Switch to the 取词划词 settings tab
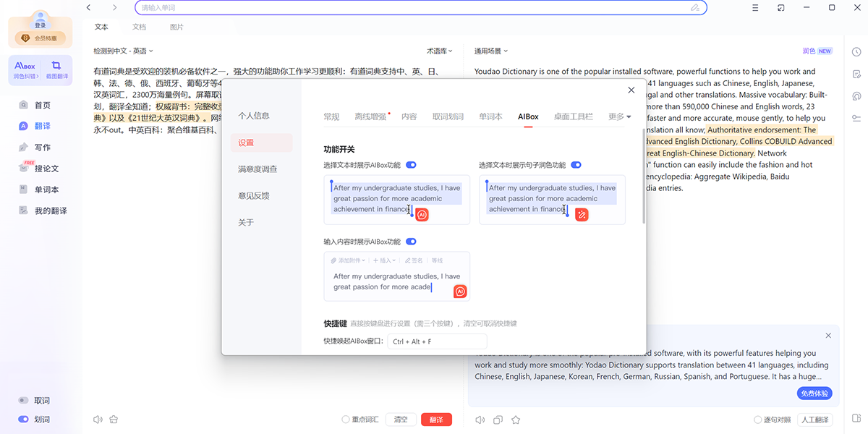Viewport: 868px width, 434px height. pyautogui.click(x=448, y=116)
